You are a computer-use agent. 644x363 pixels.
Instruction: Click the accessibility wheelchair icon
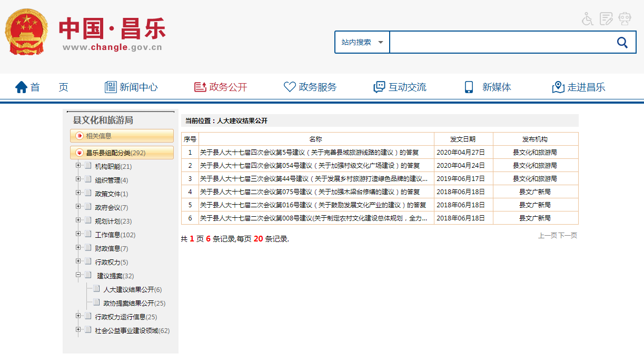tap(588, 19)
